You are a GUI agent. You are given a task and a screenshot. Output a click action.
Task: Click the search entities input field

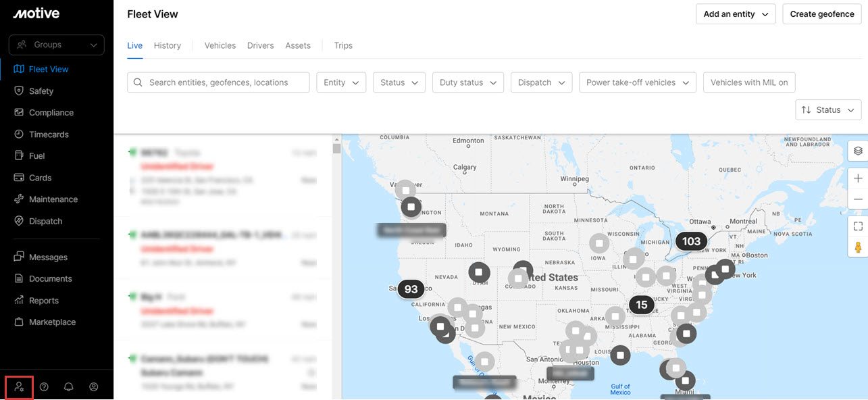pyautogui.click(x=218, y=82)
